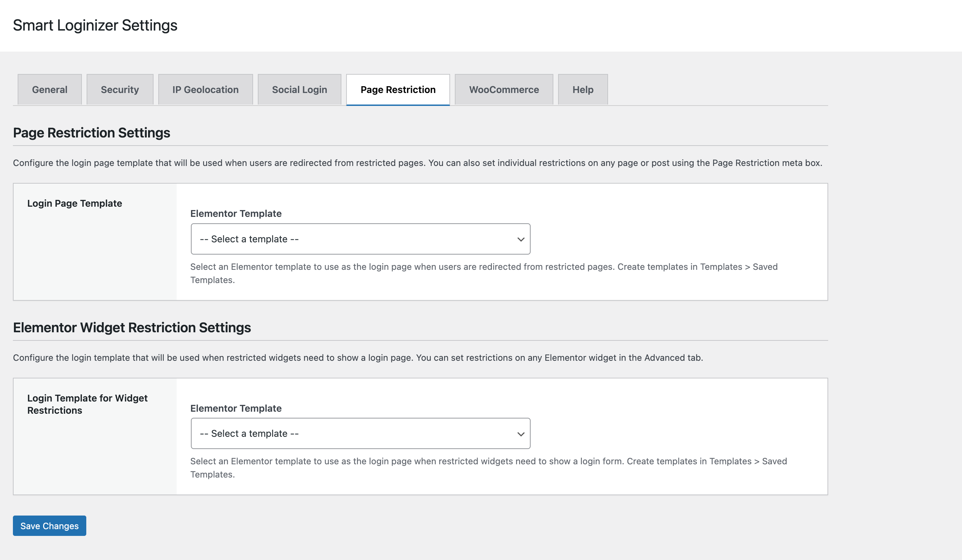Click the Login Template for Widget Restrictions label

[87, 404]
